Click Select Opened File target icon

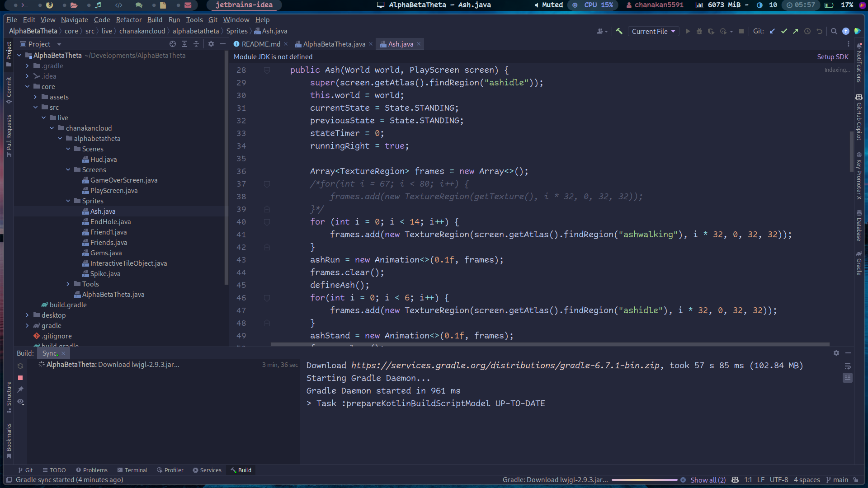172,44
